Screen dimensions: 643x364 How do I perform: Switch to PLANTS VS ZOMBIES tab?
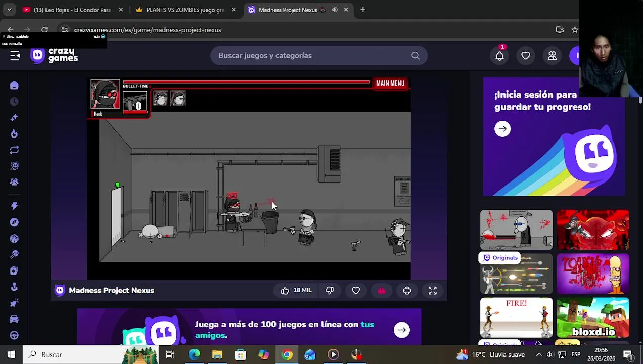185,10
